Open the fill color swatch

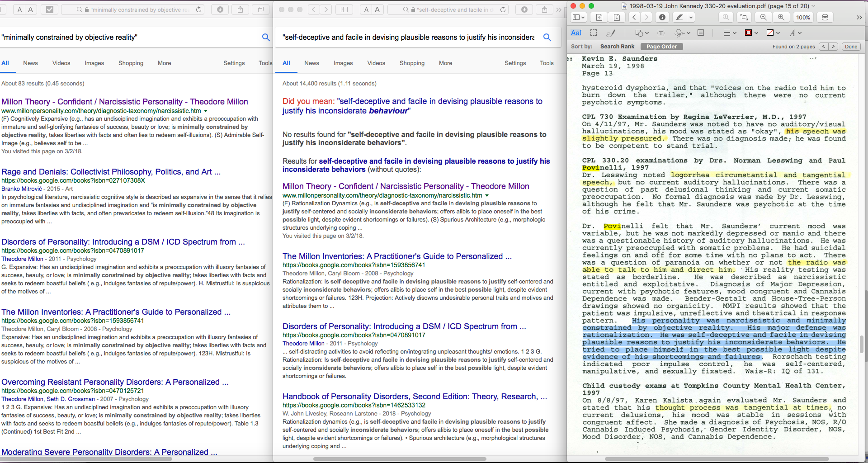point(774,33)
